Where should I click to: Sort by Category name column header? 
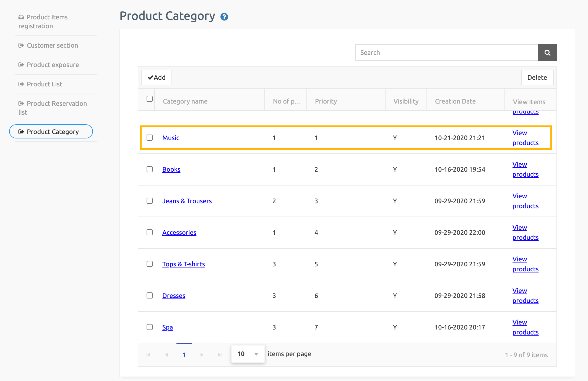(185, 101)
